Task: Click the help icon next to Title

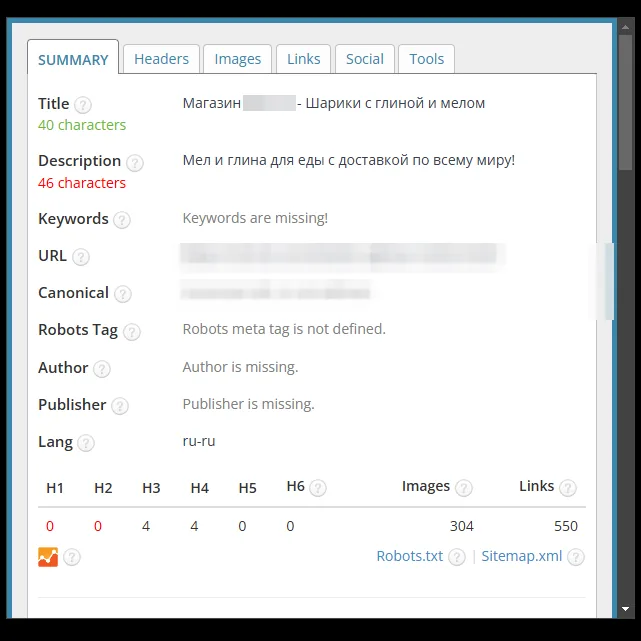Action: (83, 105)
